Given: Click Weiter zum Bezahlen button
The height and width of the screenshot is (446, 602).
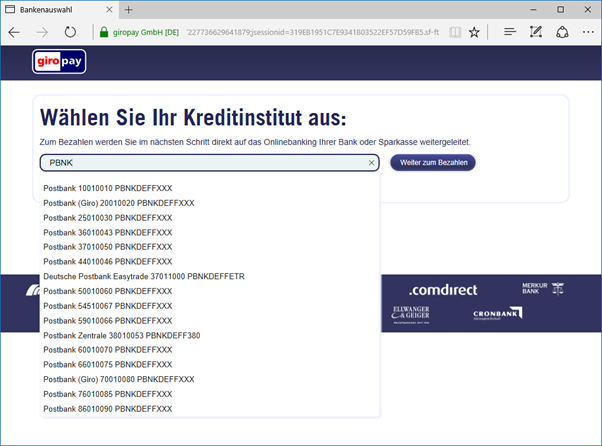Looking at the screenshot, I should (x=433, y=163).
